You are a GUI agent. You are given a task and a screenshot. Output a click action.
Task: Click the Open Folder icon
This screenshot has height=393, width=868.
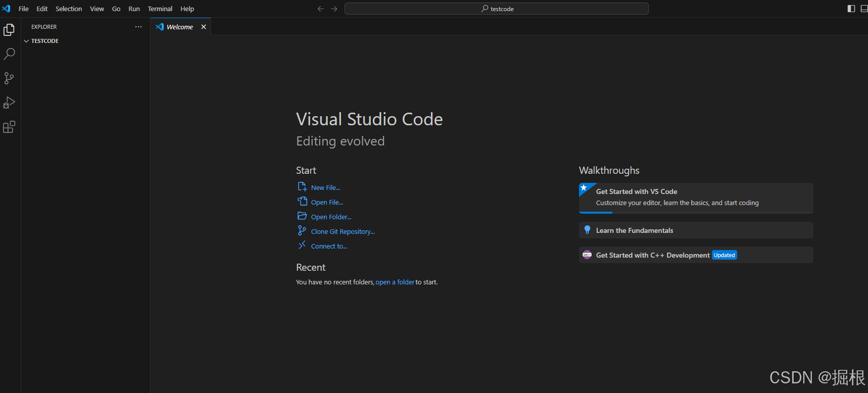tap(302, 216)
